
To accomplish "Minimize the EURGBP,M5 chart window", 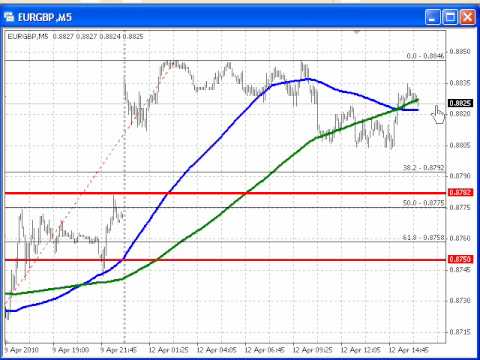I will [433, 17].
